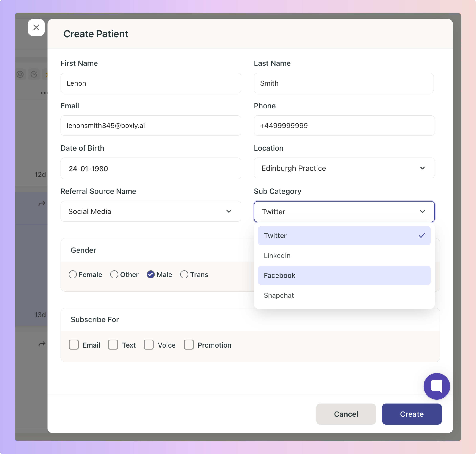This screenshot has height=454, width=476.
Task: Enable Voice subscription checkbox
Action: [x=149, y=345]
